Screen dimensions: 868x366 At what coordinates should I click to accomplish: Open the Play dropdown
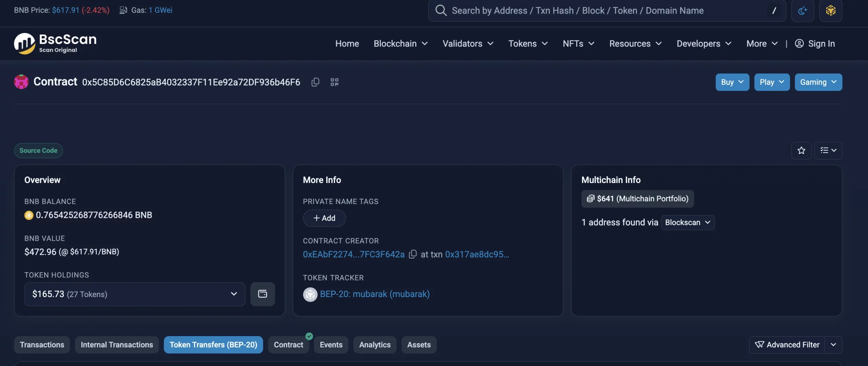[772, 82]
